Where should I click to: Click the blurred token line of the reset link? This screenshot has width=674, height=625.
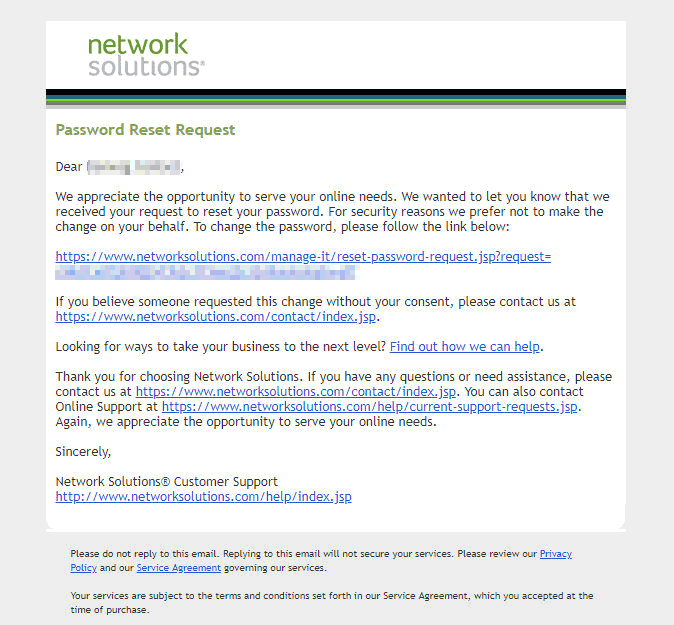[x=205, y=271]
